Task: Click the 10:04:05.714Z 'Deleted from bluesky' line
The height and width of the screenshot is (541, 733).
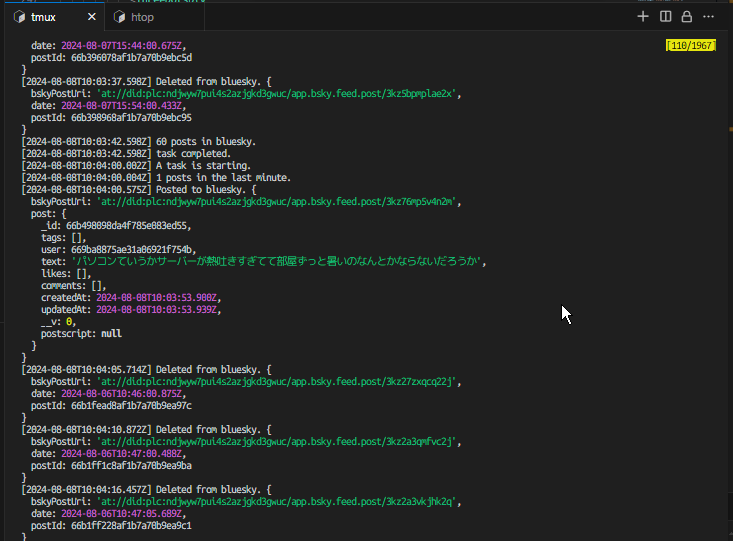Action: point(146,370)
